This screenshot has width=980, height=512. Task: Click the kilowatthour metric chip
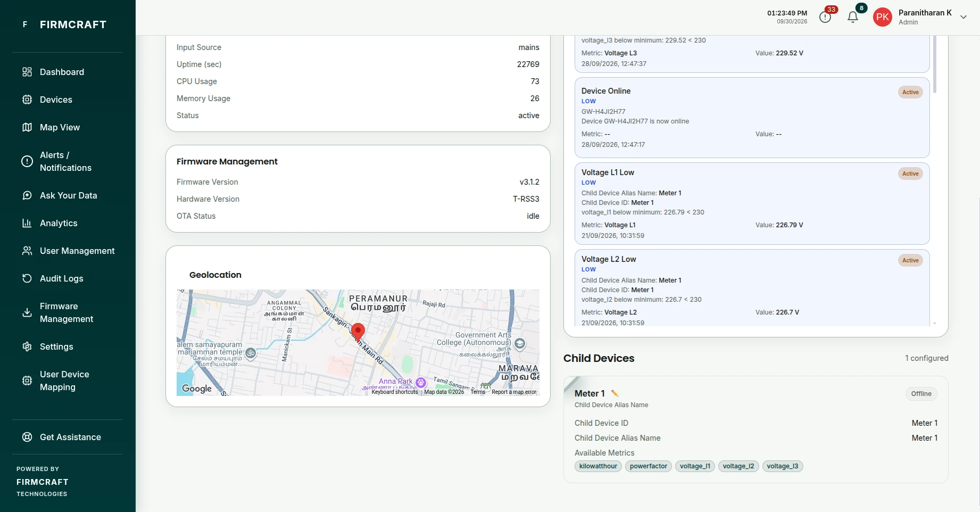598,466
